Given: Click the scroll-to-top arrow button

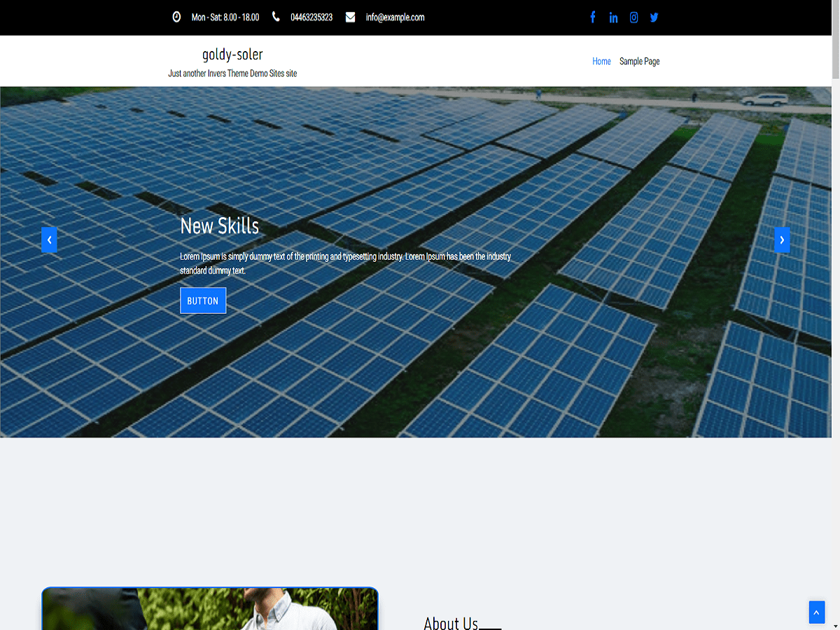Looking at the screenshot, I should tap(817, 612).
